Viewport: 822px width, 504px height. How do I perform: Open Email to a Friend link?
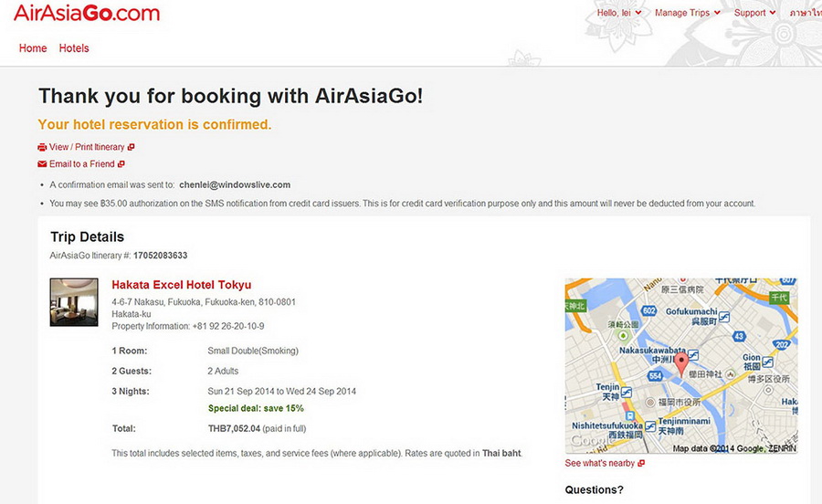82,164
